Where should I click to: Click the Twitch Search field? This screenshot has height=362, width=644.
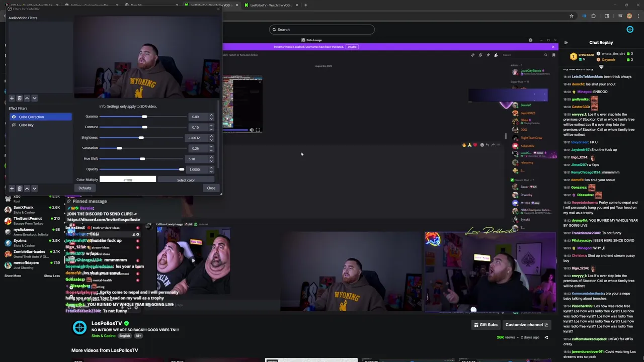pos(322,29)
